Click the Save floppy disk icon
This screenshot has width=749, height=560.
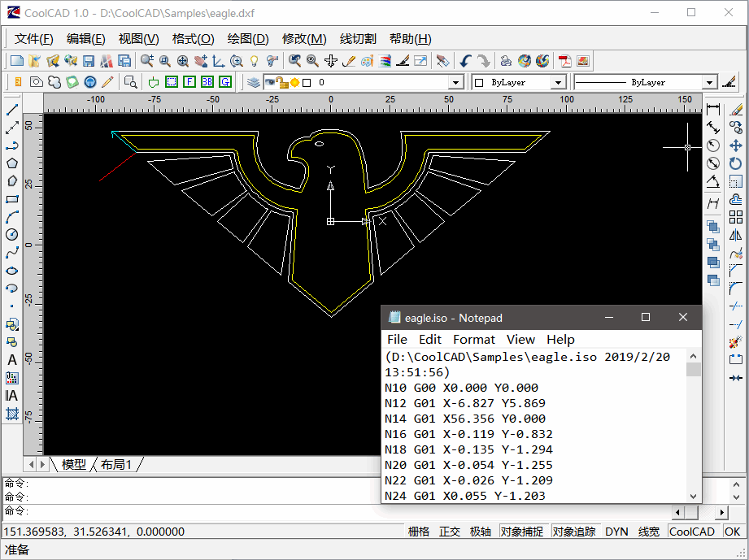point(89,61)
